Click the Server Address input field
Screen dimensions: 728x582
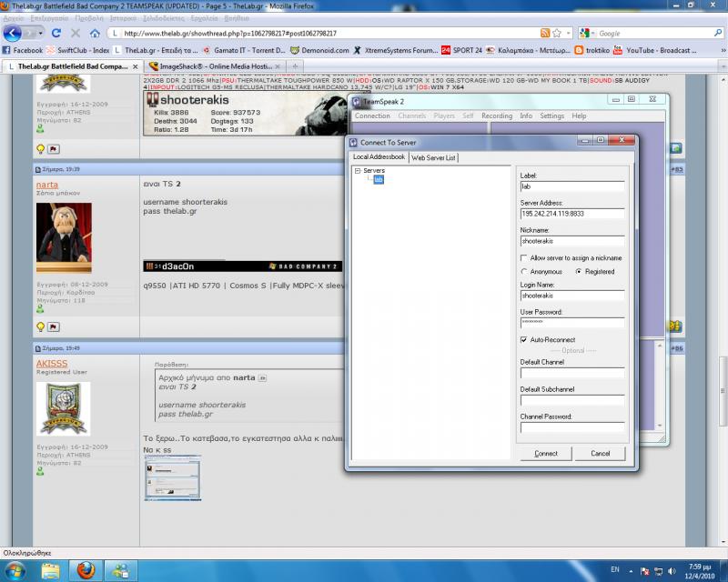[x=572, y=214]
